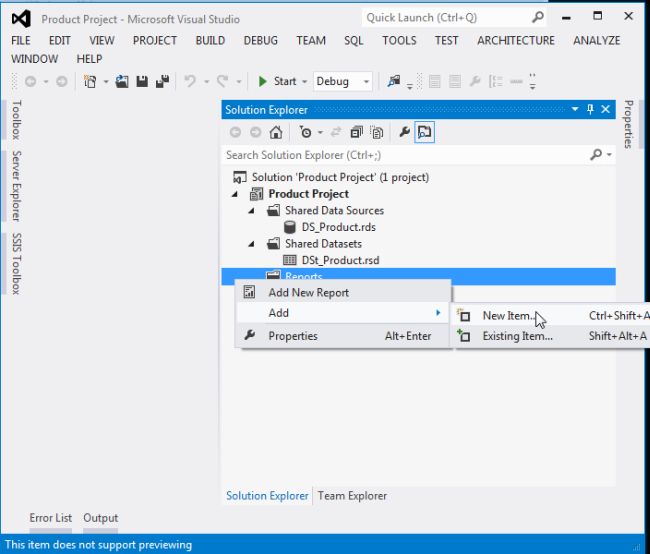Collapse the Shared Data Sources folder
The image size is (650, 554).
click(252, 211)
